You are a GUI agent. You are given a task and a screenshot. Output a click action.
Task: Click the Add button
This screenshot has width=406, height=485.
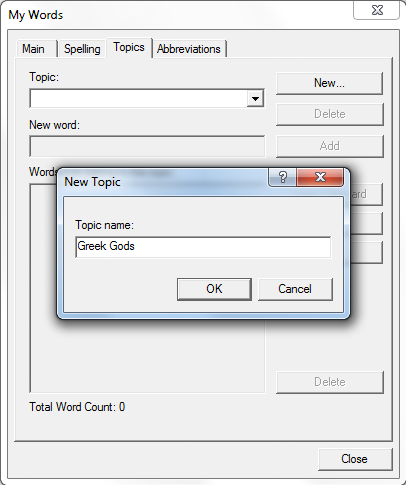tap(330, 146)
